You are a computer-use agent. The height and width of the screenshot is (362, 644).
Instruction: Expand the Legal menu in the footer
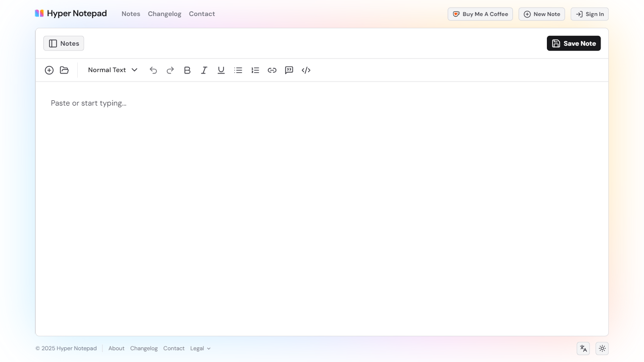click(x=200, y=348)
